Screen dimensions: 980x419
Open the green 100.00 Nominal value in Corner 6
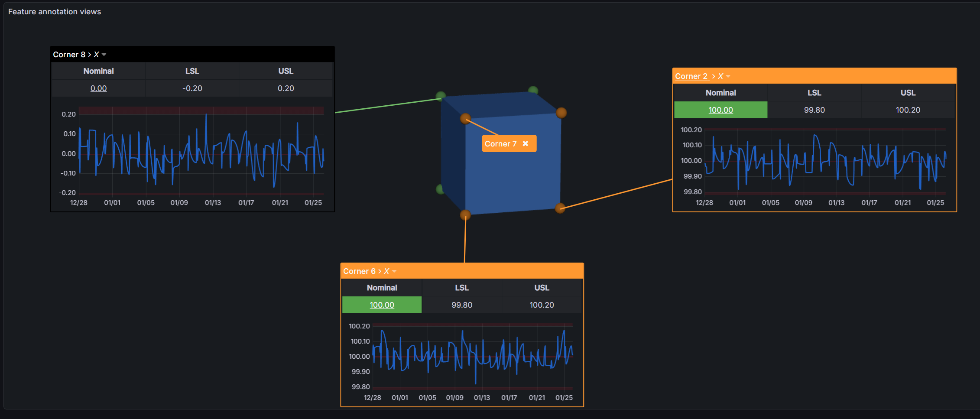tap(382, 305)
